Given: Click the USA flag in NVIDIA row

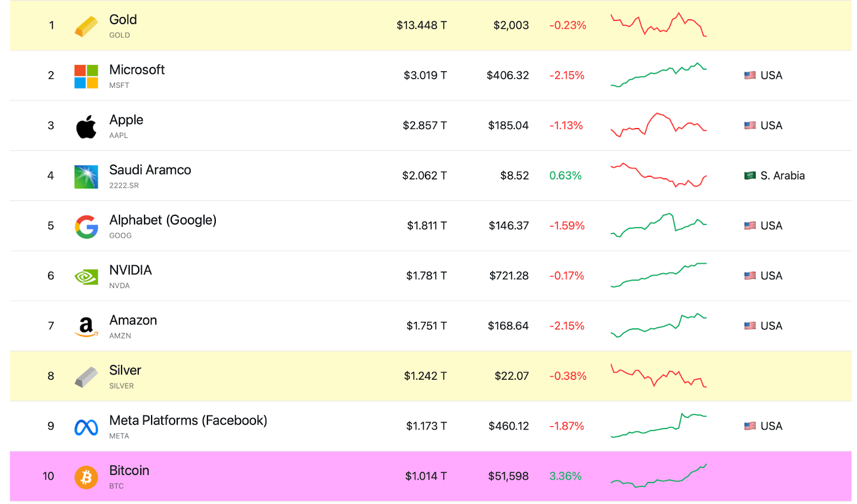Looking at the screenshot, I should [x=750, y=276].
